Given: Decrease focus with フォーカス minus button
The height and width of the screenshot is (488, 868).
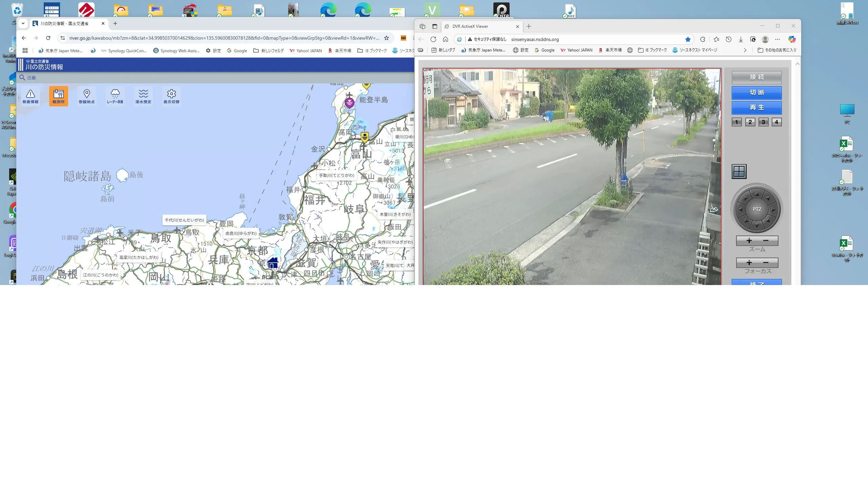Looking at the screenshot, I should point(766,263).
